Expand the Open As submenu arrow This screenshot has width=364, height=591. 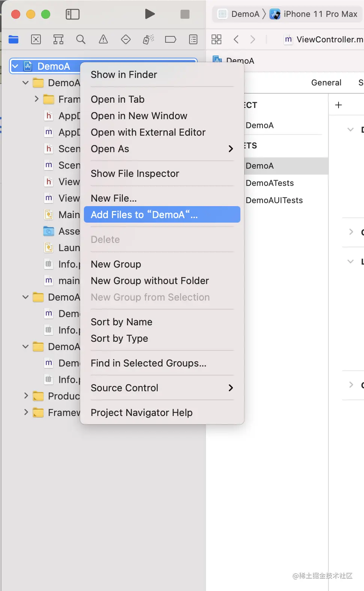point(231,149)
